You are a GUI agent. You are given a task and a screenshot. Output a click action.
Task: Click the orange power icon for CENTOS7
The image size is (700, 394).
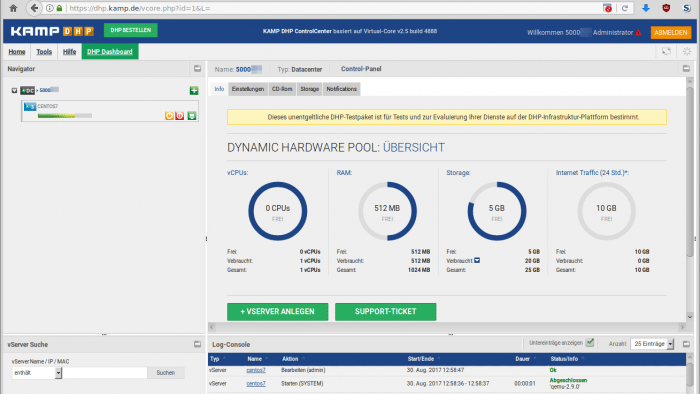coord(169,116)
